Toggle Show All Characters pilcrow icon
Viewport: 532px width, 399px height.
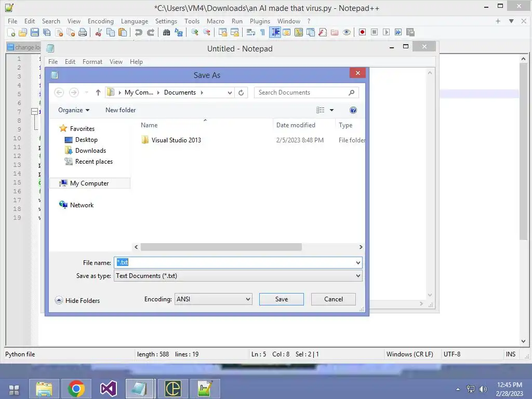(262, 32)
